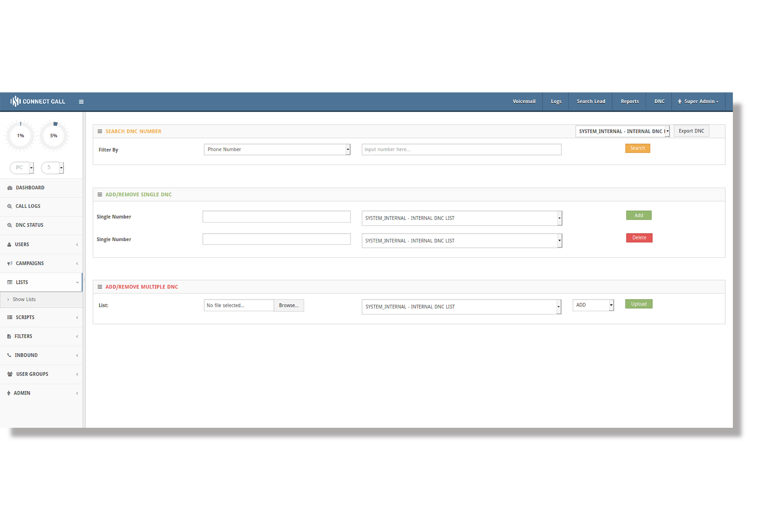Go to DNC Status page

pyautogui.click(x=29, y=225)
